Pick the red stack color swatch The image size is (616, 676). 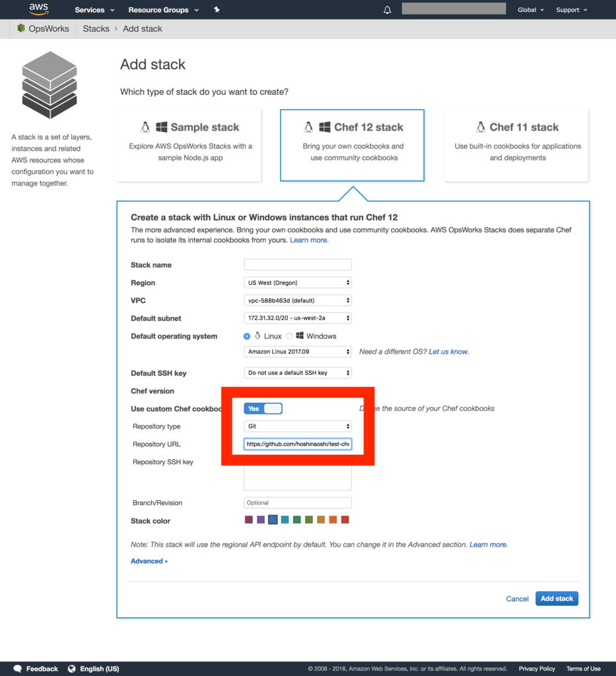coord(345,520)
